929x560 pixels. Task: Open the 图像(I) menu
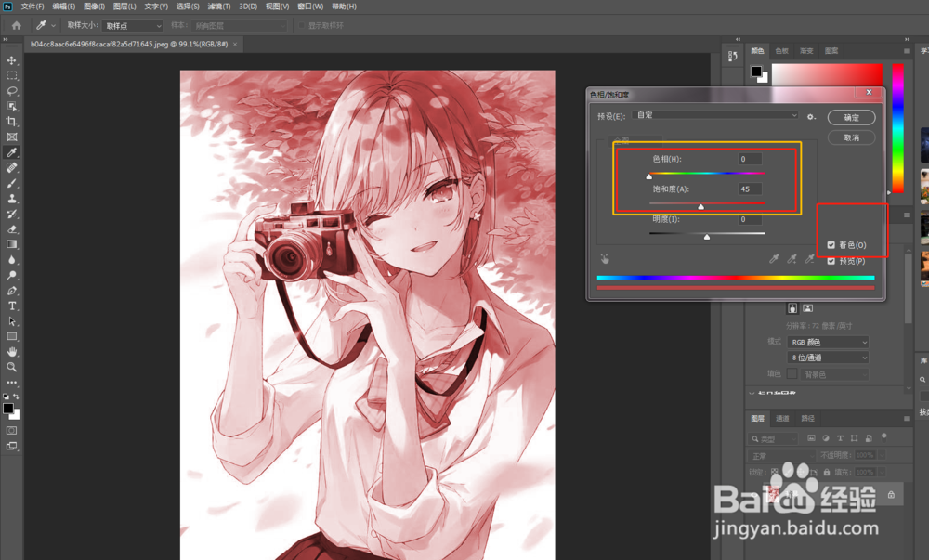[94, 7]
